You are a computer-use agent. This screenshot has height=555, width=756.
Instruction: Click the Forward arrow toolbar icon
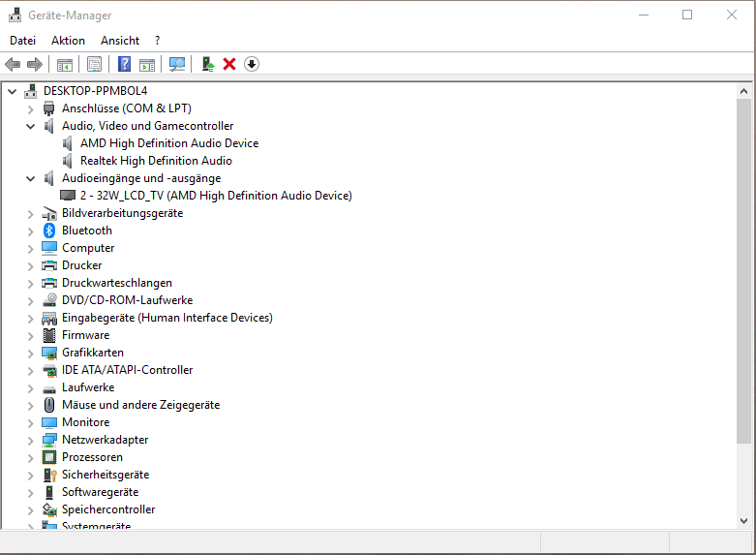(35, 64)
